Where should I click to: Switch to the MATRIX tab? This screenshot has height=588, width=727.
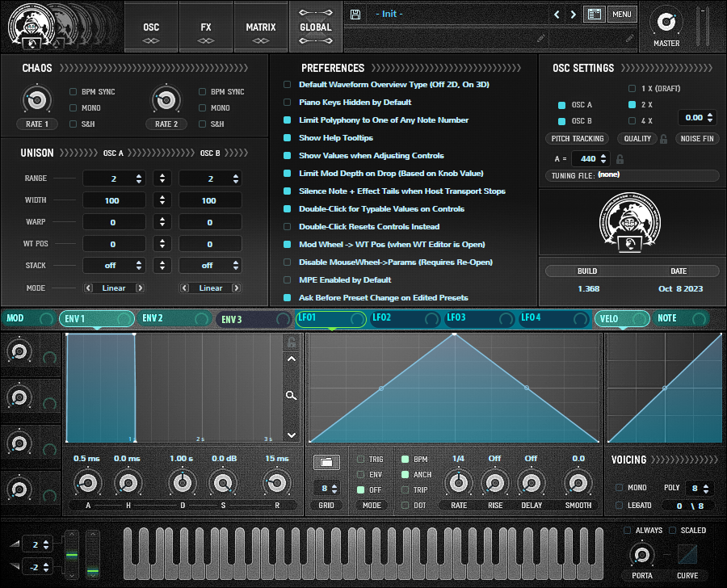261,27
